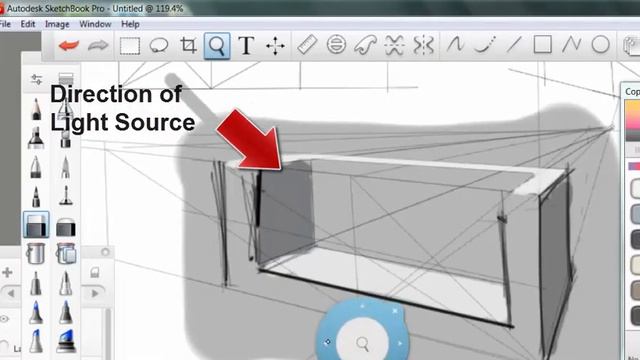The height and width of the screenshot is (360, 640).
Task: Select the Pencil brush
Action: [36, 109]
